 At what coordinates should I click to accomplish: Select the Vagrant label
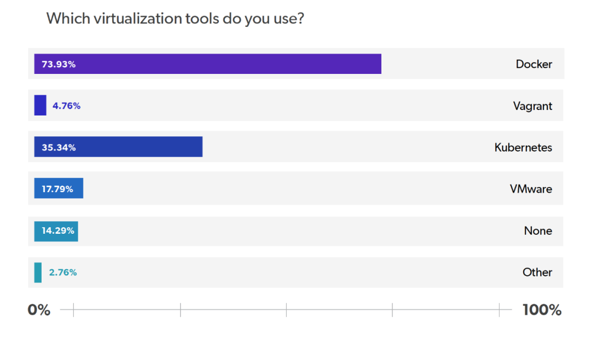[x=532, y=106]
